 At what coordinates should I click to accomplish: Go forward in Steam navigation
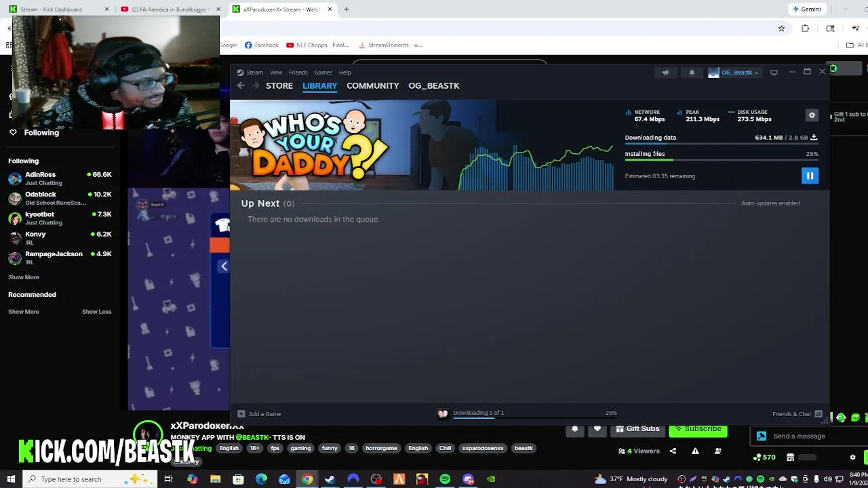pos(256,85)
